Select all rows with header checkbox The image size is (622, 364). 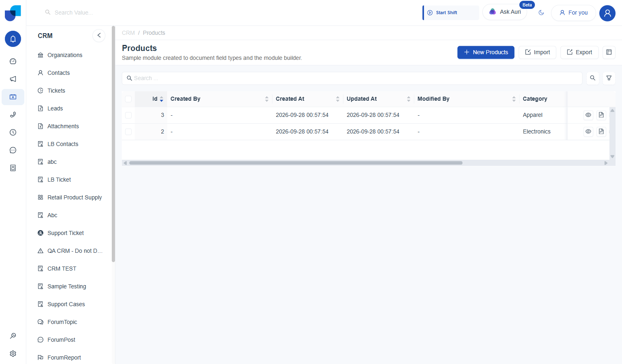click(128, 99)
